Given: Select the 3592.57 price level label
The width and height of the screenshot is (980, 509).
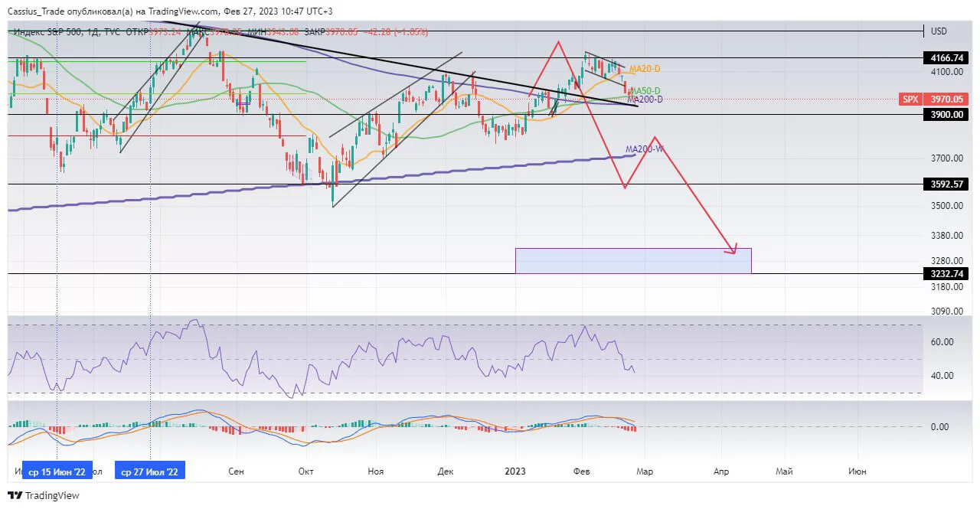Looking at the screenshot, I should coord(946,184).
